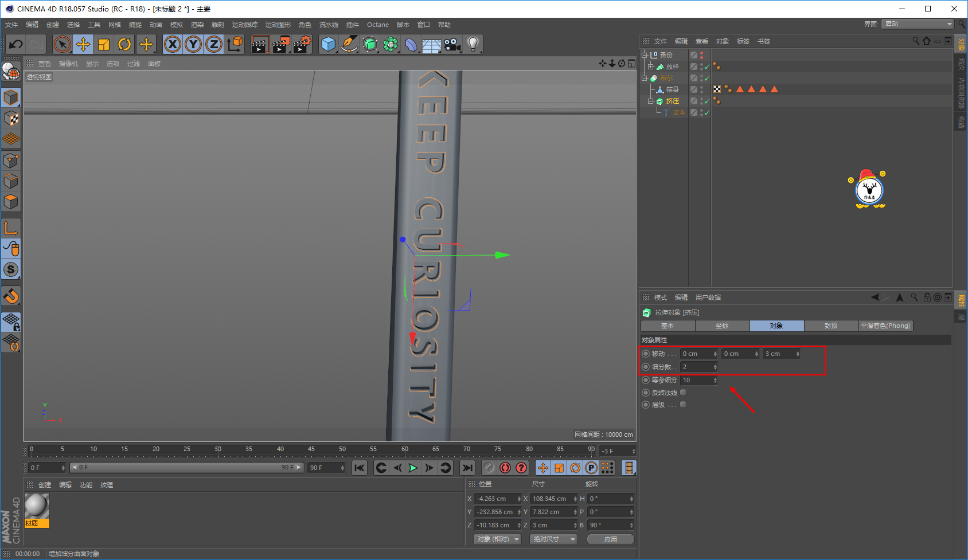968x560 pixels.
Task: Enable the 层级 checkbox
Action: (683, 405)
